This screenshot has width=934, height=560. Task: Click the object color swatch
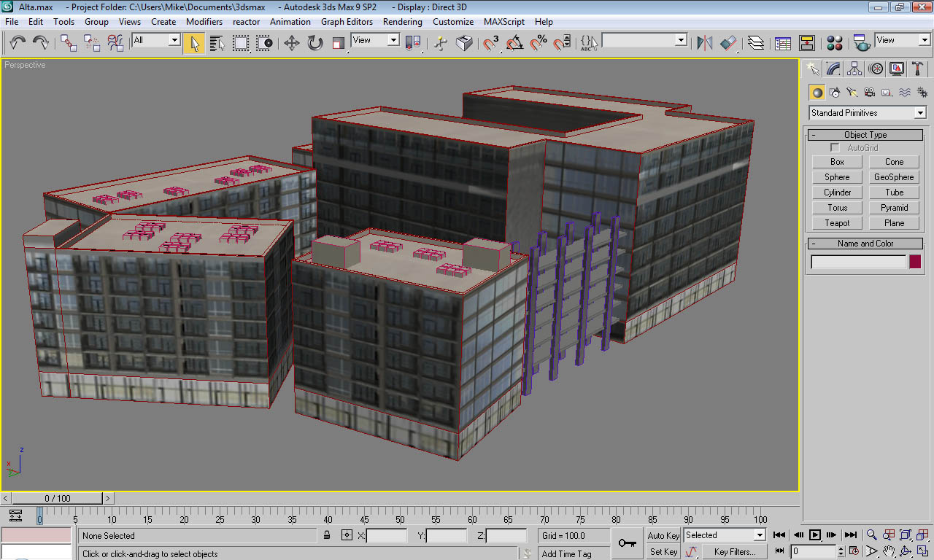(915, 262)
